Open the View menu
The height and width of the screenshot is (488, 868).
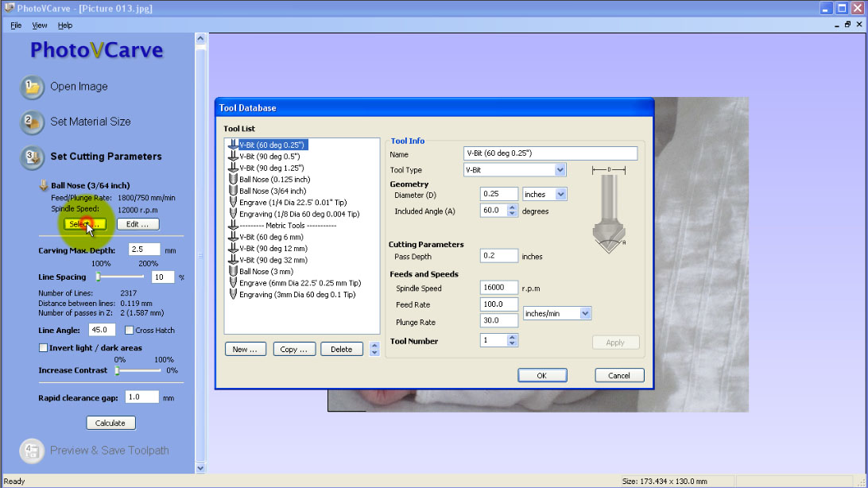click(x=39, y=25)
